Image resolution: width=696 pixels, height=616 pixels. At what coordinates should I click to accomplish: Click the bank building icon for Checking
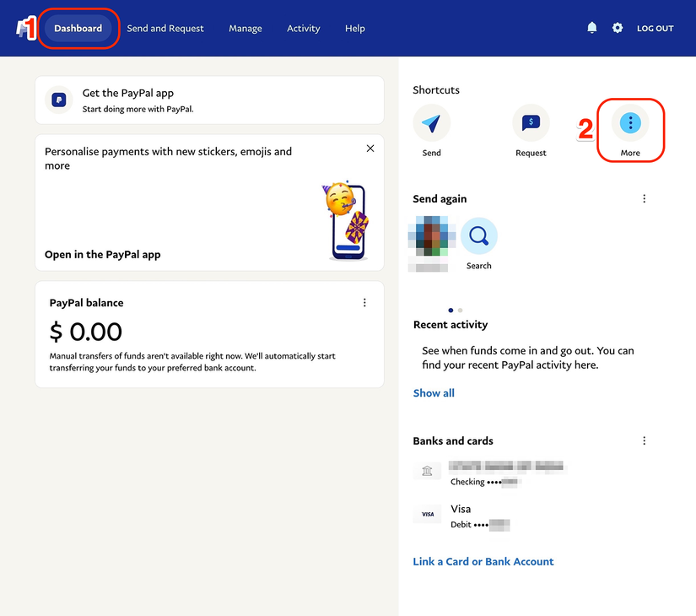tap(427, 471)
